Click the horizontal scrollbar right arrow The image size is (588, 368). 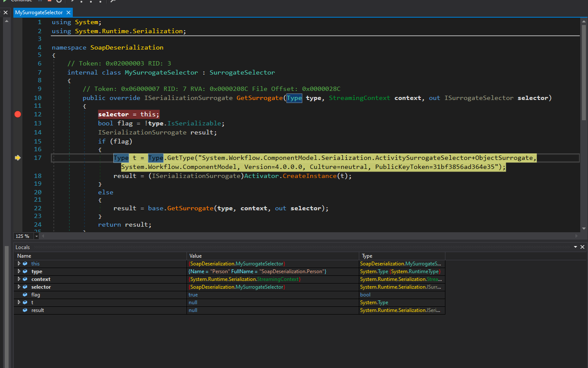tap(578, 236)
